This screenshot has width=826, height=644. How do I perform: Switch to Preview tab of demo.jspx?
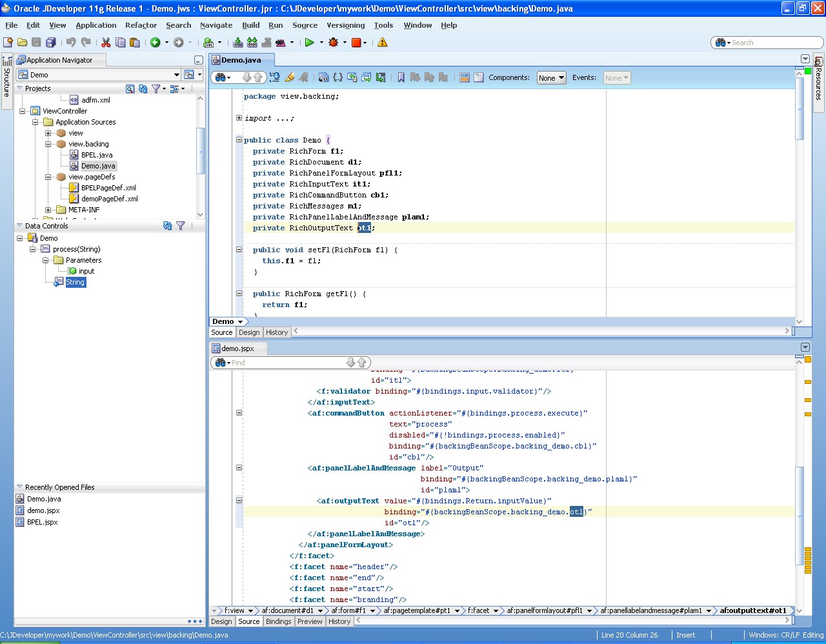click(x=310, y=621)
